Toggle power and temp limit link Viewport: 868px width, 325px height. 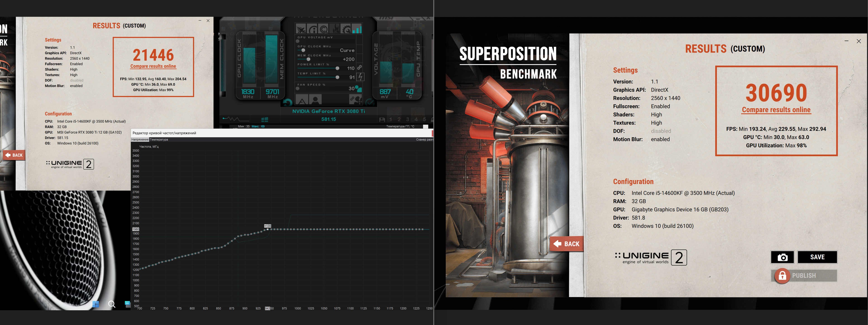[360, 67]
